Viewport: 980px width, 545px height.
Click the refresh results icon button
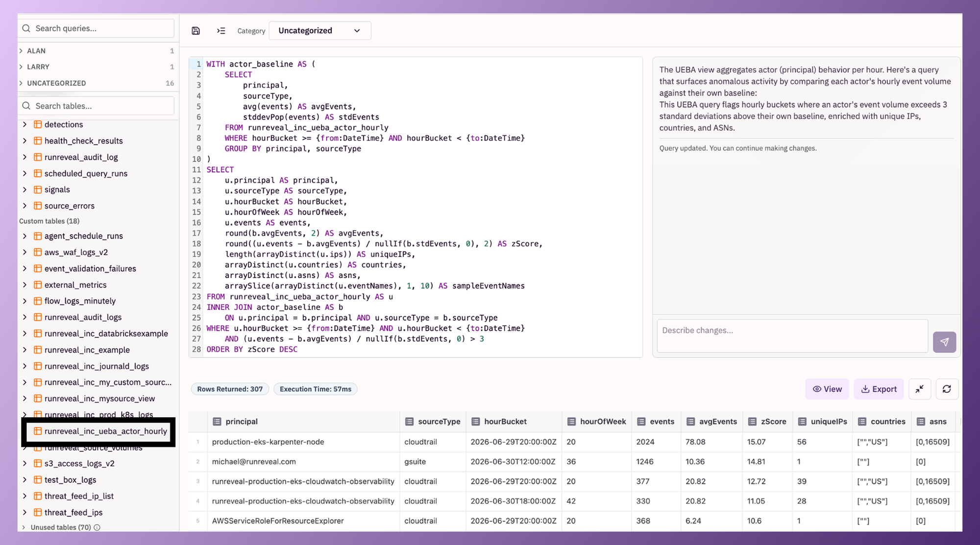pos(947,389)
